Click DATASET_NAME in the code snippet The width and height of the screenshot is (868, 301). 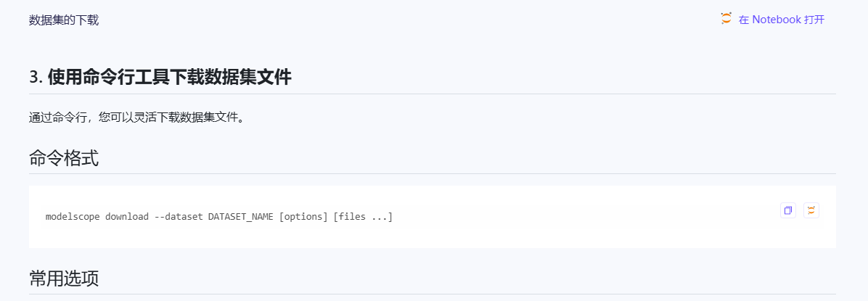pyautogui.click(x=241, y=216)
